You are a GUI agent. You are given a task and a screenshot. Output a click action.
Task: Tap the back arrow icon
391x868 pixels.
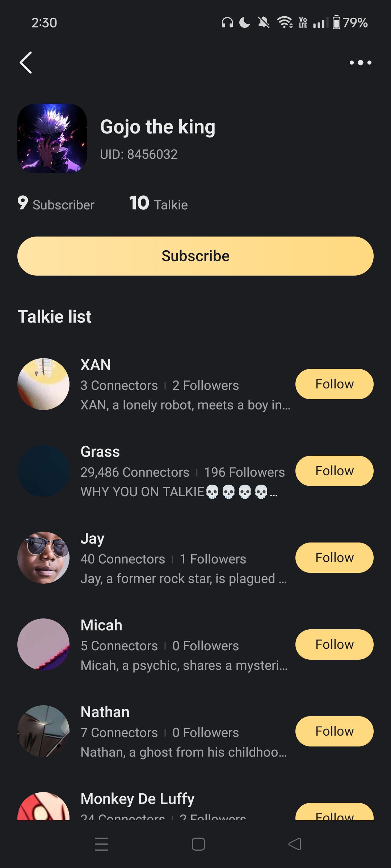click(x=26, y=63)
